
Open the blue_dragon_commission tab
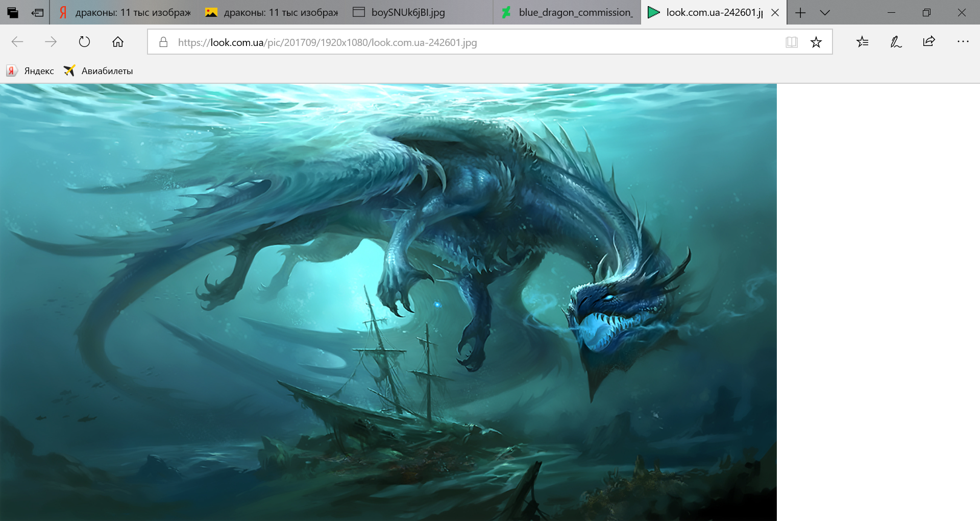[567, 12]
